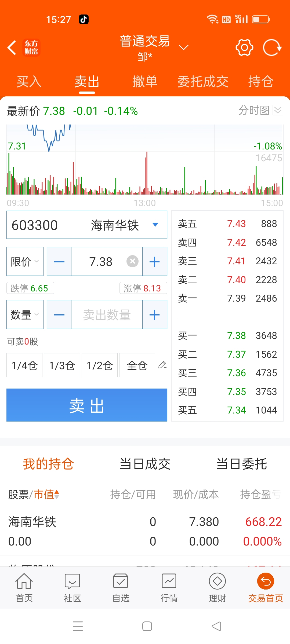This screenshot has width=290, height=644.
Task: Open the 自选 watchlist icon
Action: pos(121,587)
